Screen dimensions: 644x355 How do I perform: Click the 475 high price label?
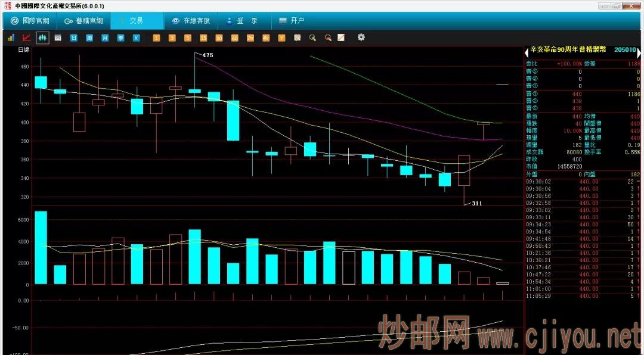point(208,55)
